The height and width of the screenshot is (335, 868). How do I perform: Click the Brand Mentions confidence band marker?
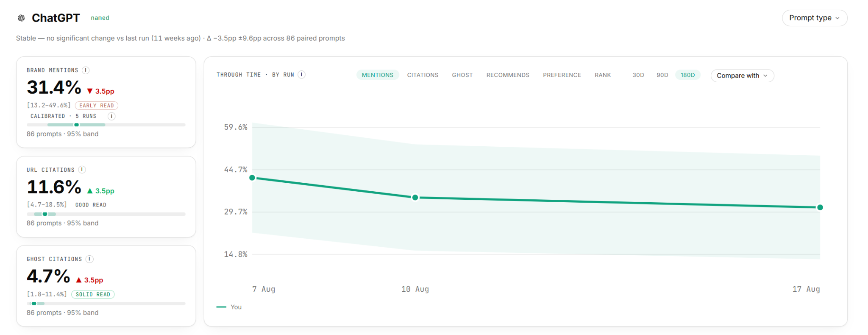[76, 125]
